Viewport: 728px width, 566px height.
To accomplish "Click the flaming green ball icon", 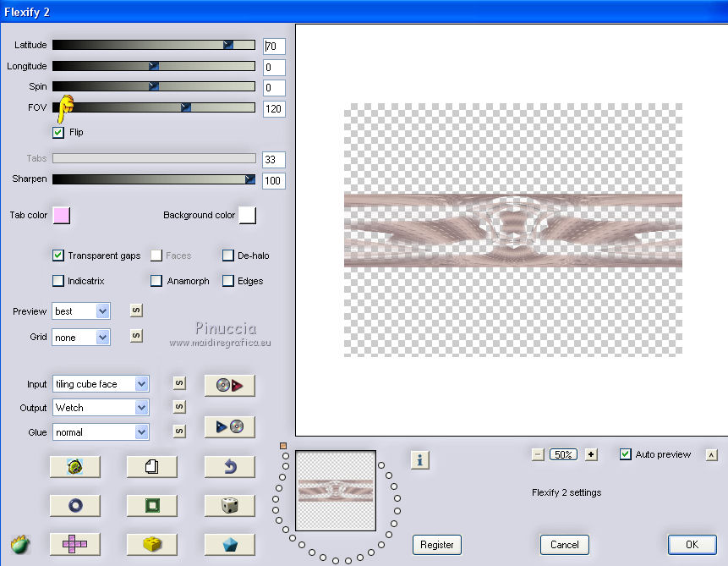I will coord(20,544).
